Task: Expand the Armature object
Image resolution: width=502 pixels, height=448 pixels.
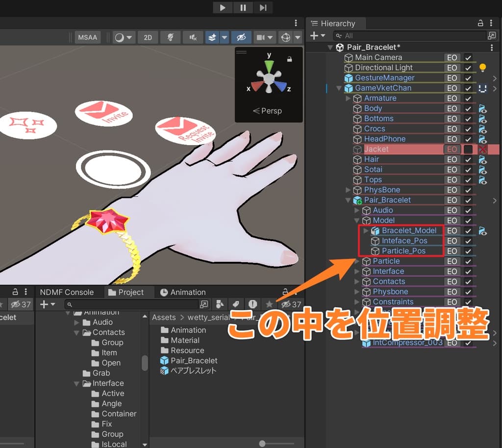Action: coord(348,98)
